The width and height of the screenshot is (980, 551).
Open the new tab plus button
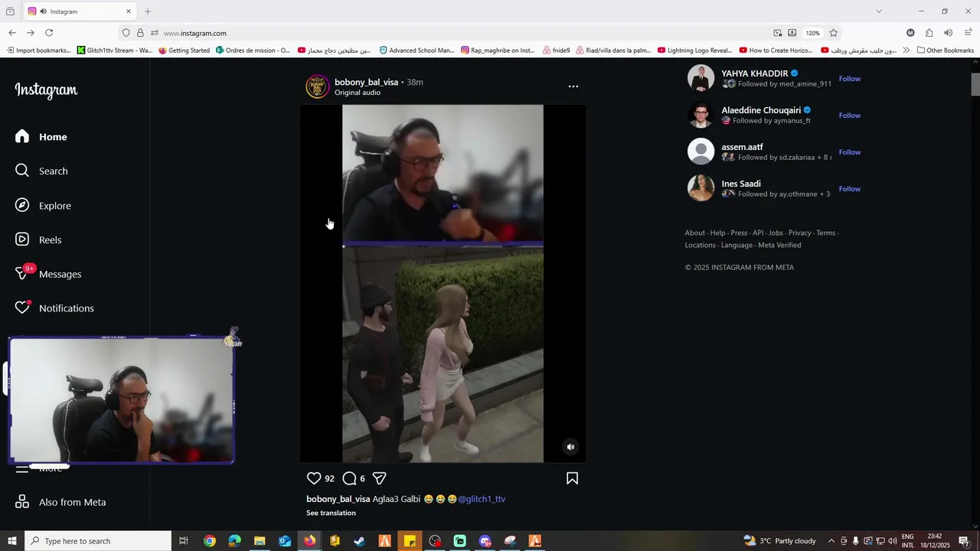(148, 11)
